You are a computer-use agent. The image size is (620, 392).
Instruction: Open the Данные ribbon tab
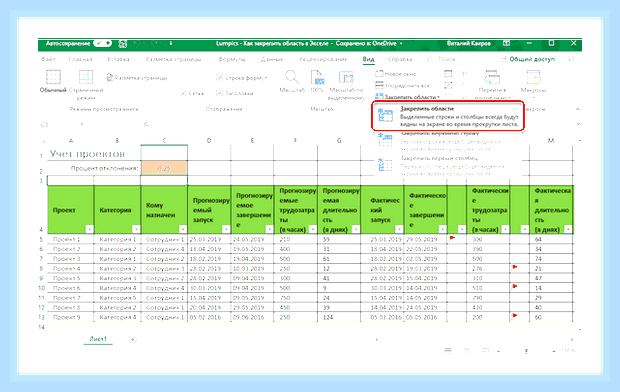[x=272, y=59]
